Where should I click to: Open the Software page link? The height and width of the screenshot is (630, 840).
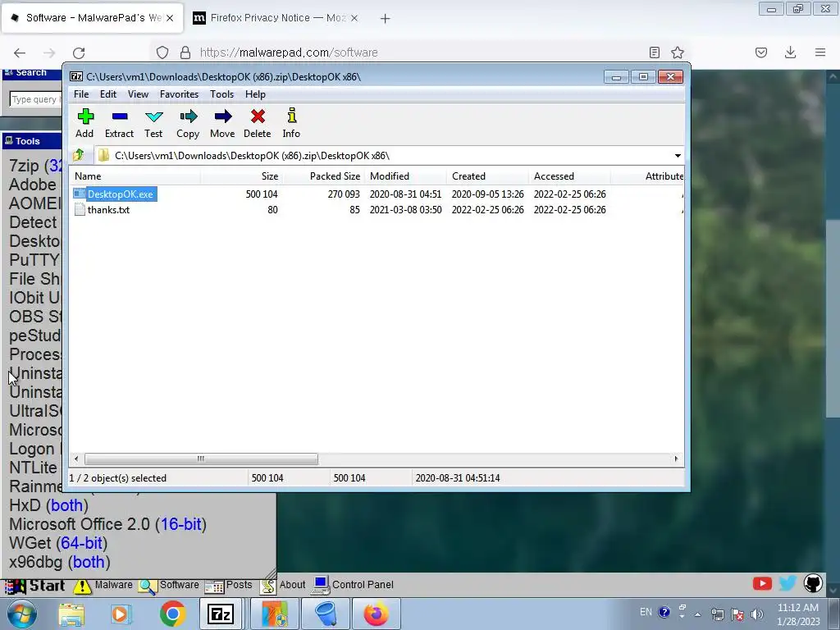(168, 585)
